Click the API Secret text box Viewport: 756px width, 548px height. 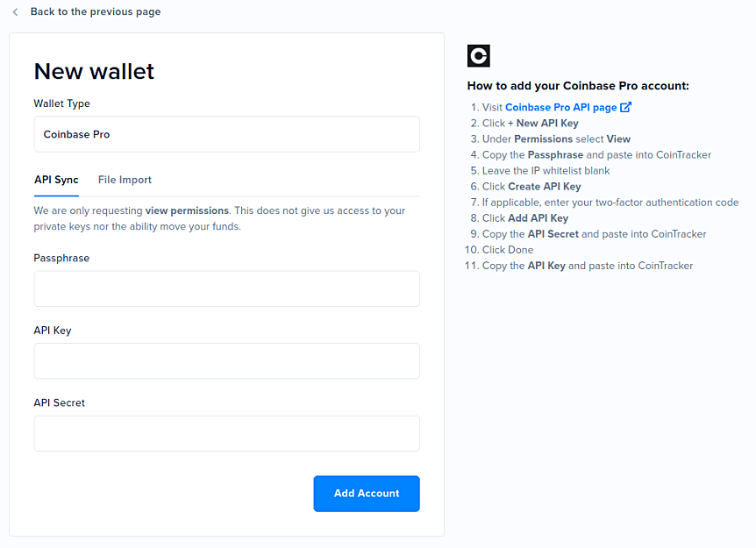(226, 433)
